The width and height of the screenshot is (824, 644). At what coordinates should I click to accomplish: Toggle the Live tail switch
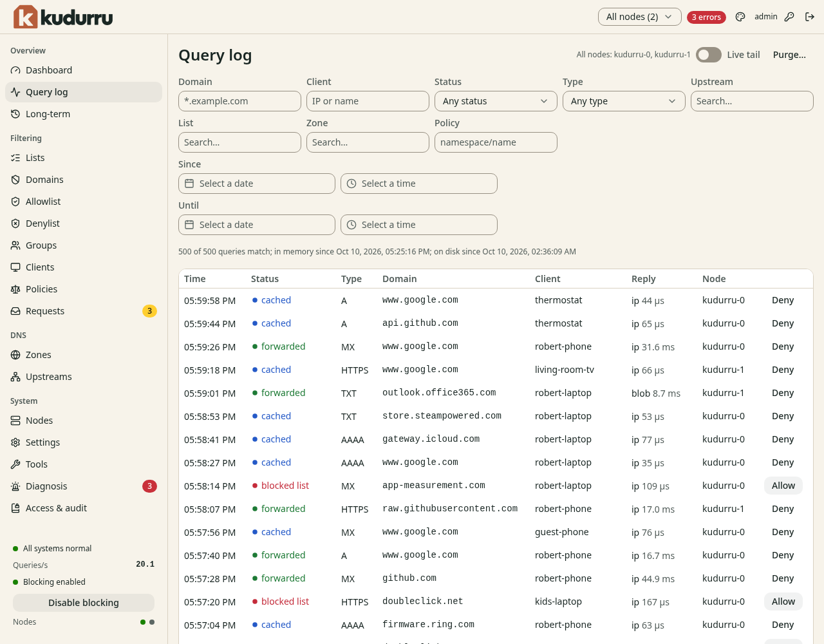click(x=709, y=55)
